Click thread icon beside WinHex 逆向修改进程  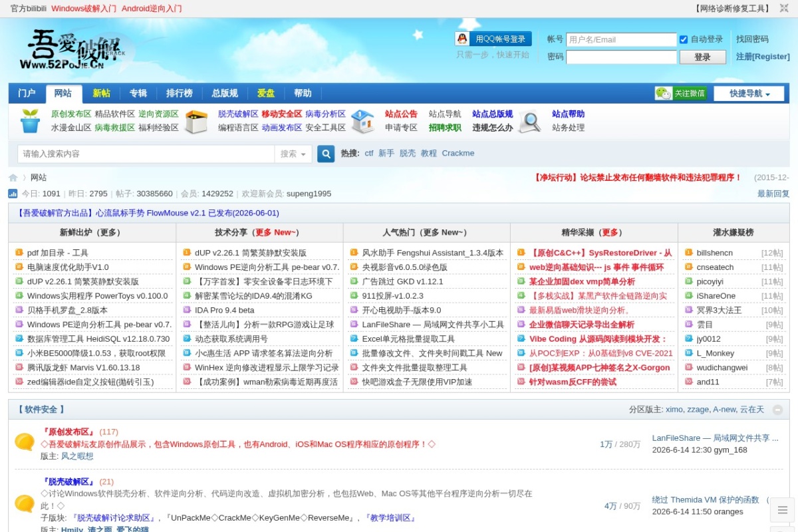(x=186, y=368)
